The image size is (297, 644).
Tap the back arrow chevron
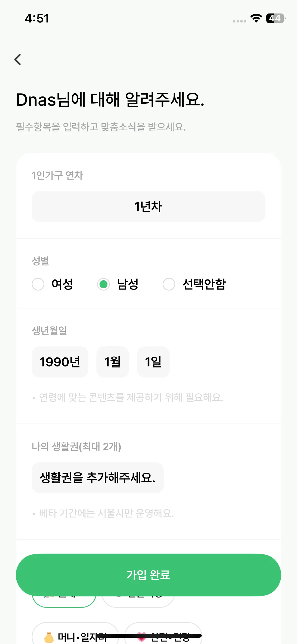pos(18,59)
